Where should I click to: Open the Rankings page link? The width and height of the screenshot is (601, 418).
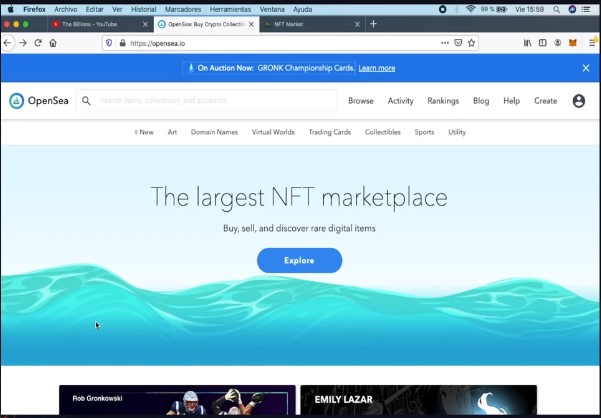click(x=443, y=101)
